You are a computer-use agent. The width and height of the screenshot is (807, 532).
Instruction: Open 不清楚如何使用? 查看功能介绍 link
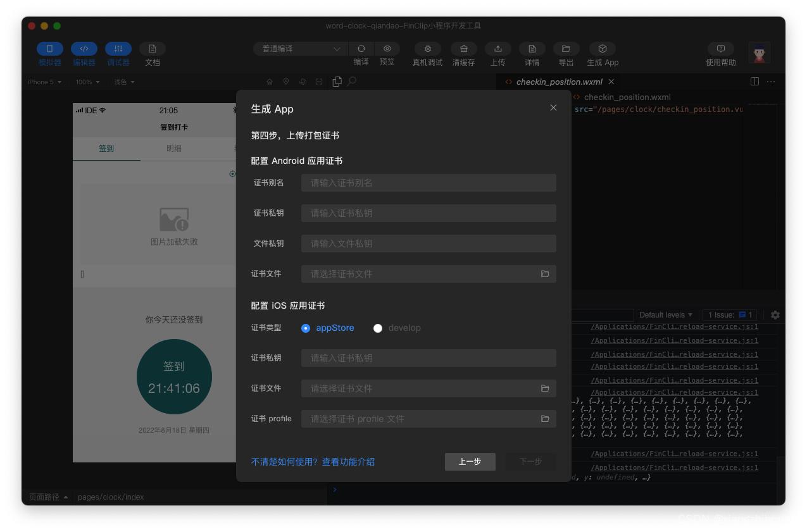point(313,462)
